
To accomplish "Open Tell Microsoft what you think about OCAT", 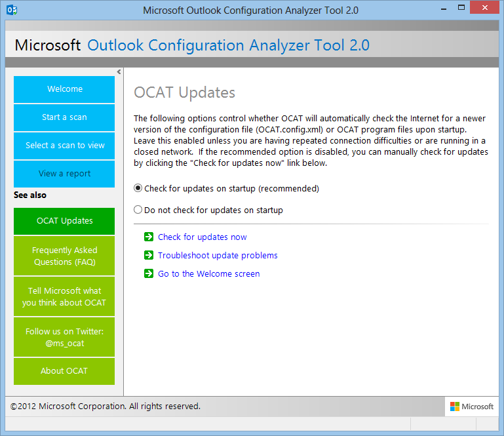I will pos(64,296).
